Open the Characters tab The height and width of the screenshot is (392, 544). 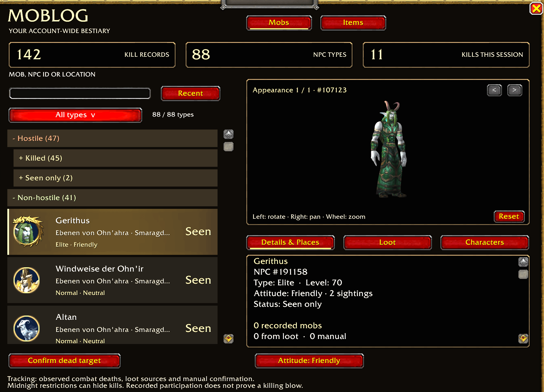[484, 242]
